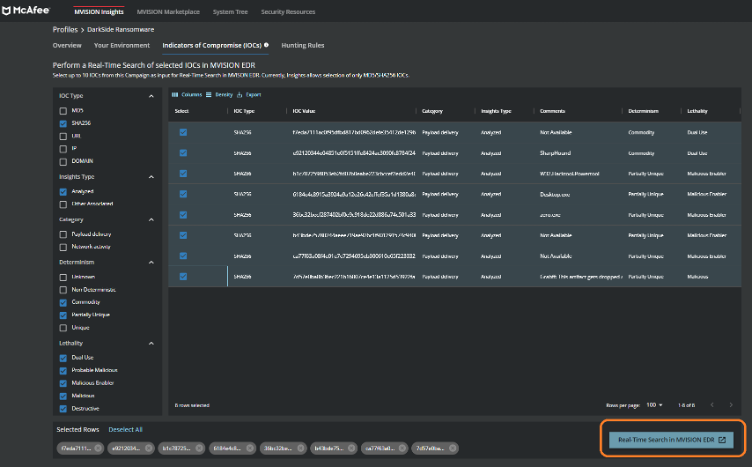This screenshot has width=755, height=470.
Task: Collapse the Category filter section
Action: point(151,220)
